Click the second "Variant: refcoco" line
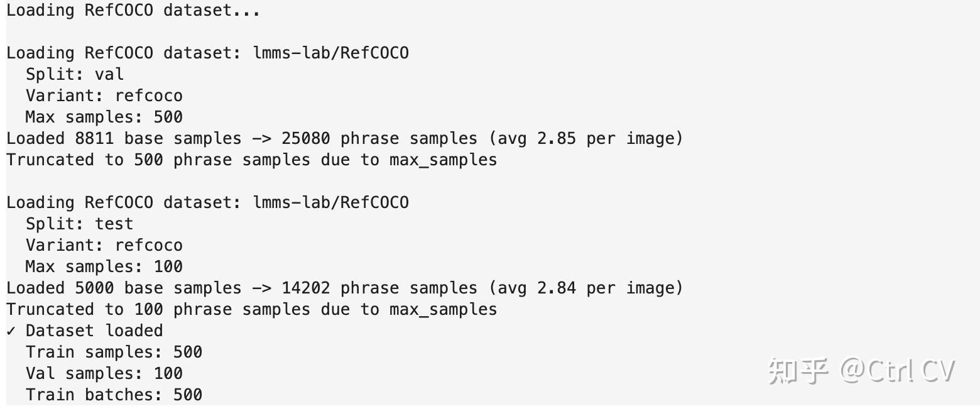 [104, 245]
